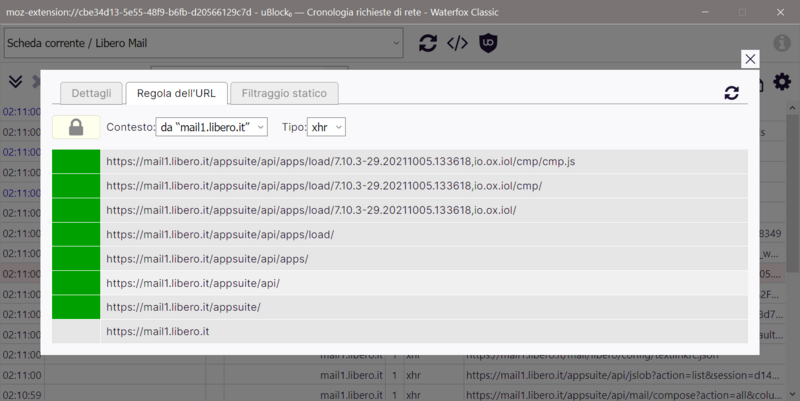Click the jslob?action=list log entry URL
Image resolution: width=800 pixels, height=401 pixels.
[x=623, y=375]
